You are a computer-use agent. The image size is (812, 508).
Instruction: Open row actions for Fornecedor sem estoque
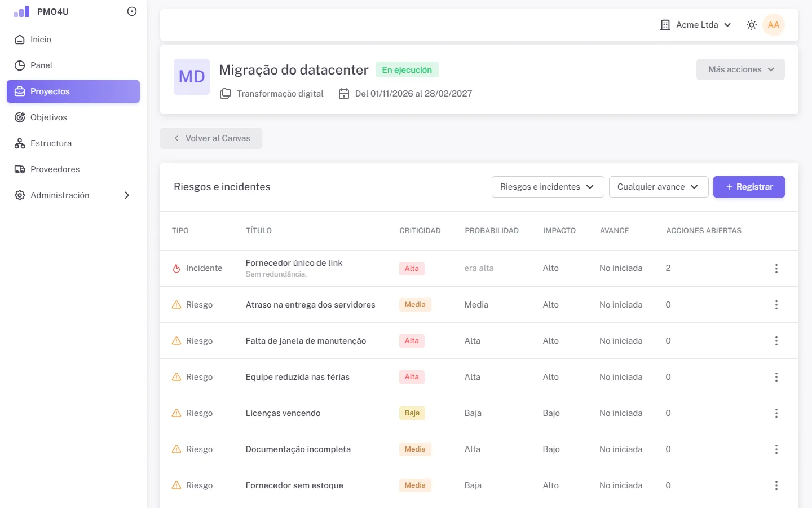[x=776, y=485]
